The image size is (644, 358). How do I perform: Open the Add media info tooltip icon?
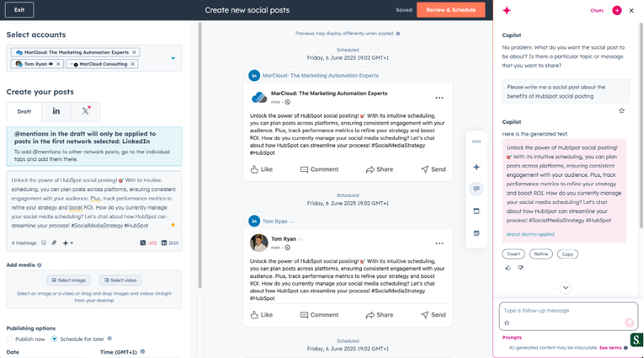pyautogui.click(x=39, y=265)
